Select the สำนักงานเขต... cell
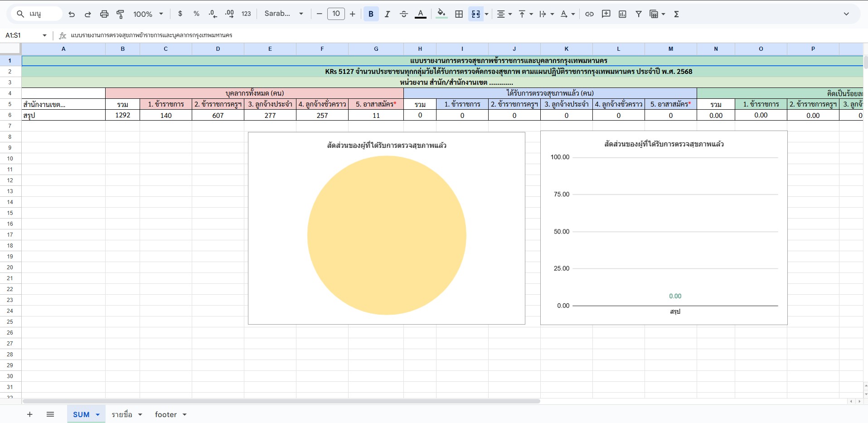The image size is (868, 423). coord(63,104)
